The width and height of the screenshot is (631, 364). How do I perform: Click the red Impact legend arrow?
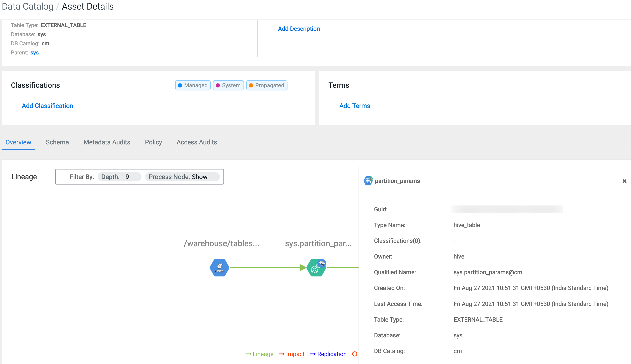point(282,354)
